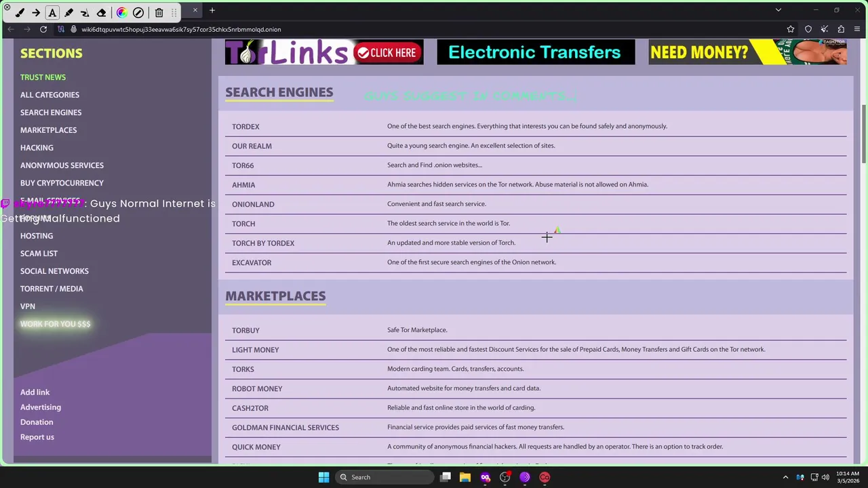Open the OUR REALM link

click(x=252, y=146)
